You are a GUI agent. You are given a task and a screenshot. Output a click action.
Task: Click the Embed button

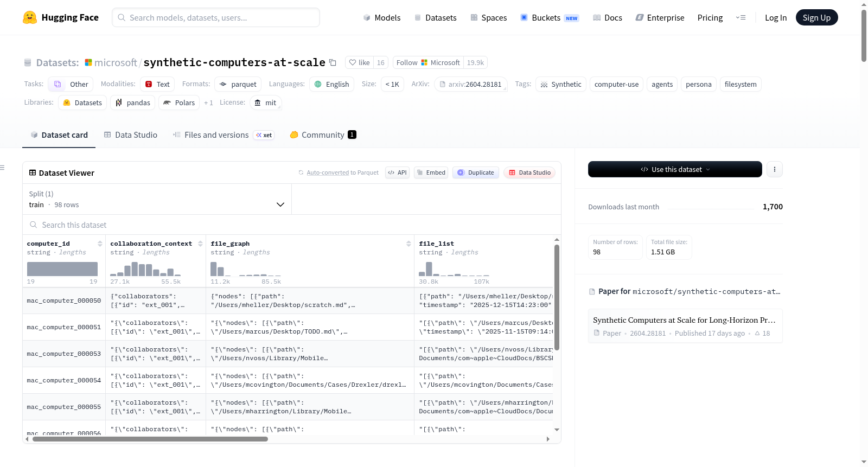coord(431,172)
